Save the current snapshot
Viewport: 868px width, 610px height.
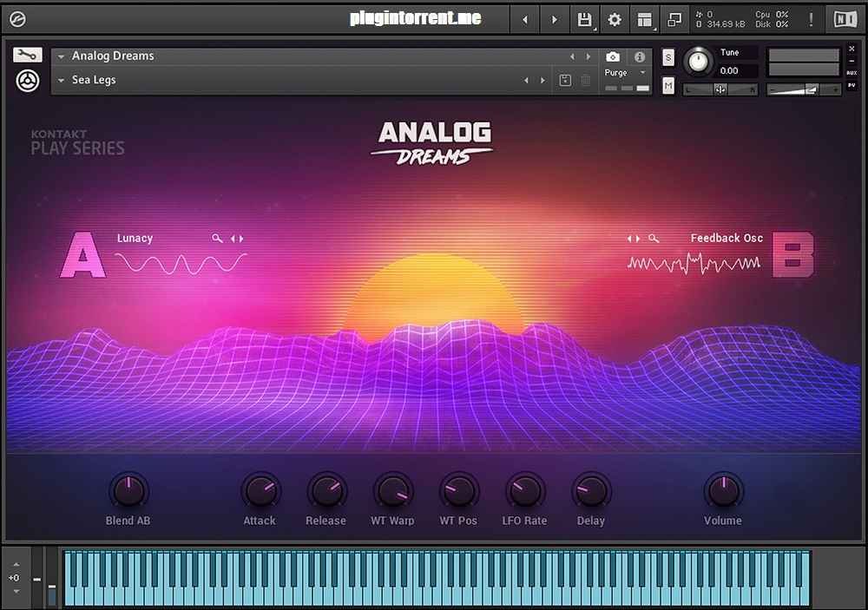click(x=565, y=80)
